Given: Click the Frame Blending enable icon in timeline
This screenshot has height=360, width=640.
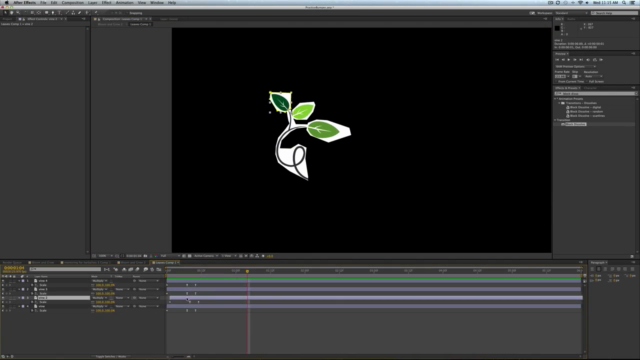Looking at the screenshot, I should click(131, 269).
